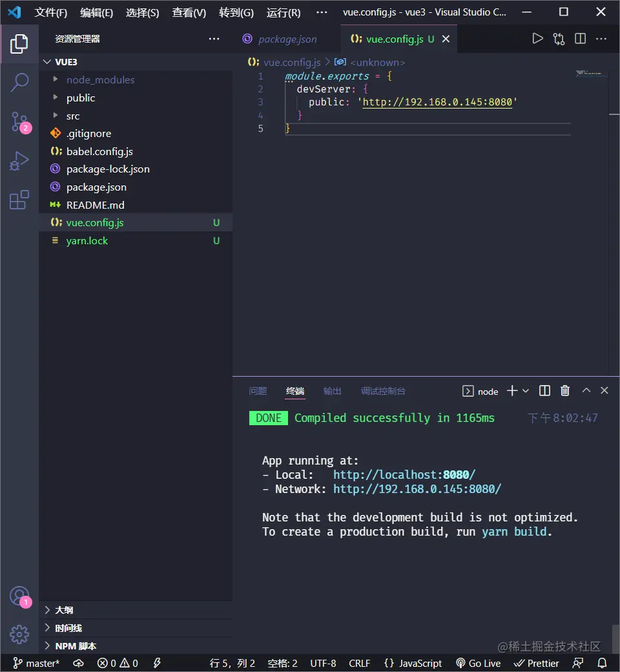Collapse the VUE3 project tree
The width and height of the screenshot is (620, 672).
[48, 61]
